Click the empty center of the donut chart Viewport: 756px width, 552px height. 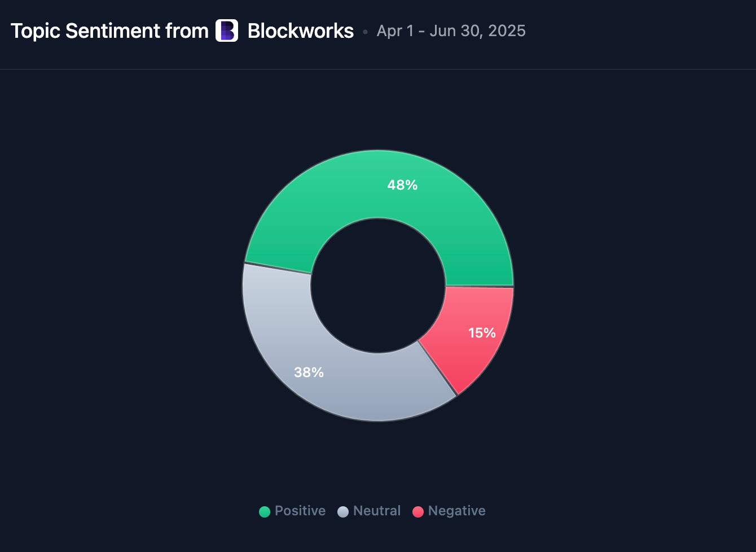coord(378,286)
